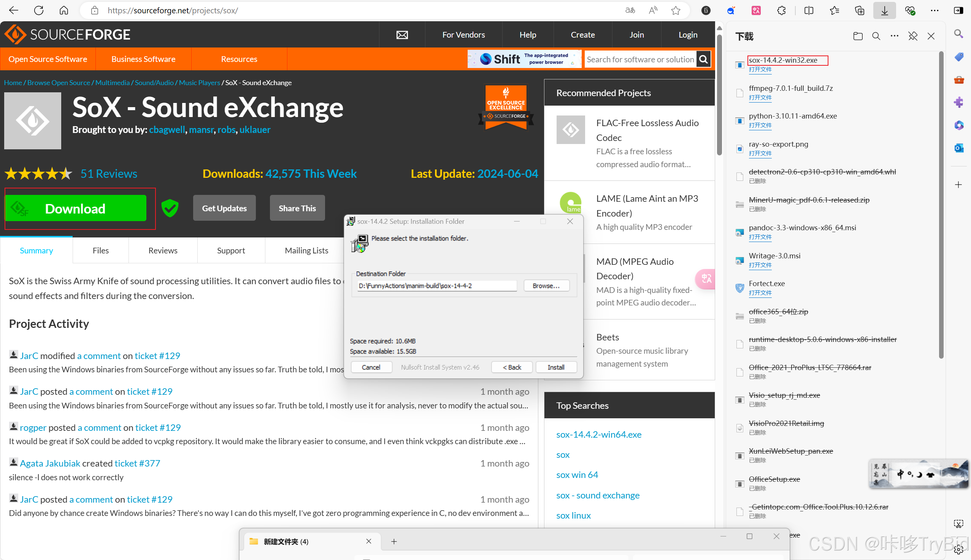Open sox-14.4.2-win64.exe top search link
Image resolution: width=971 pixels, height=560 pixels.
599,434
